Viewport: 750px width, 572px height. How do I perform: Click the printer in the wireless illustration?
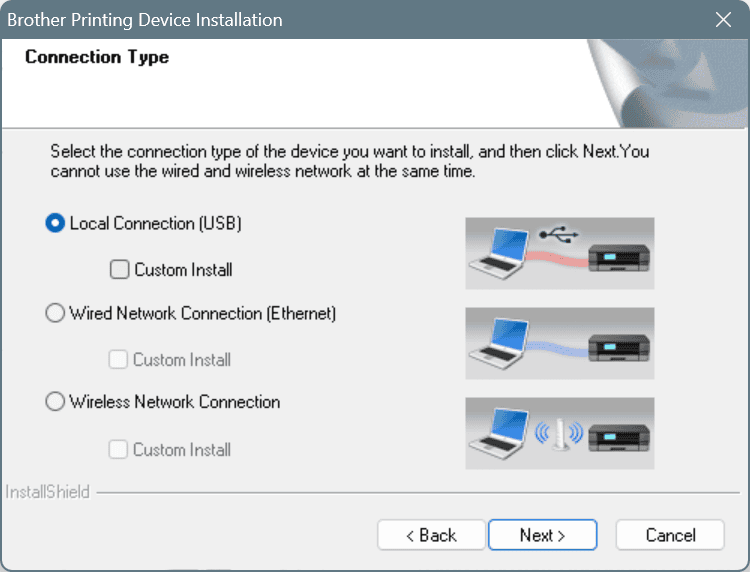point(619,438)
